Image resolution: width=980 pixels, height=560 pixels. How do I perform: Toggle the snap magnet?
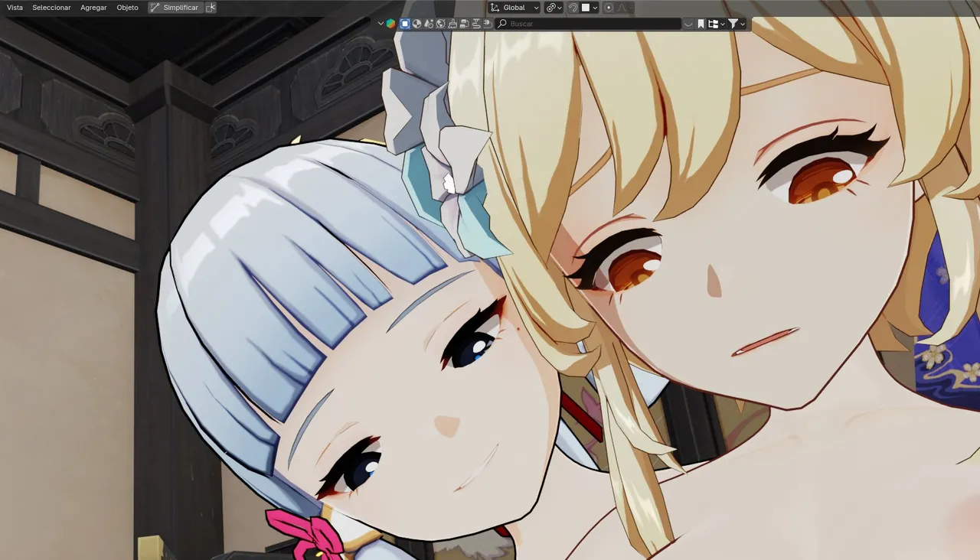[x=573, y=8]
